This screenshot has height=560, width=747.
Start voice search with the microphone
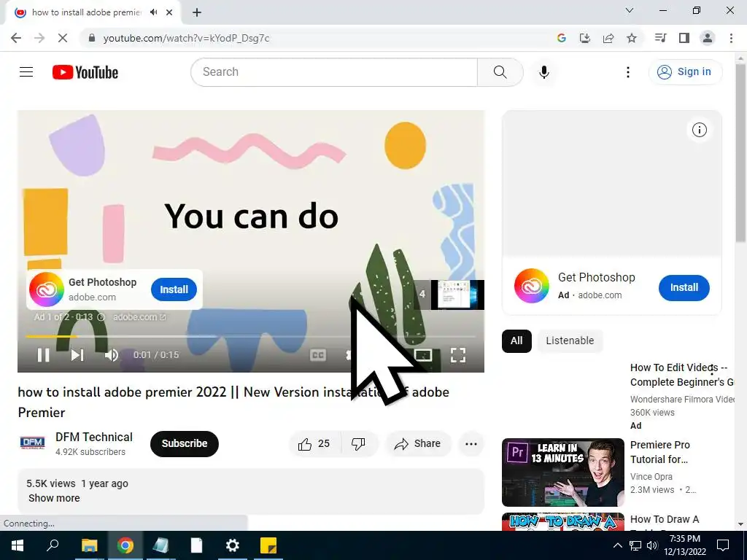point(544,72)
